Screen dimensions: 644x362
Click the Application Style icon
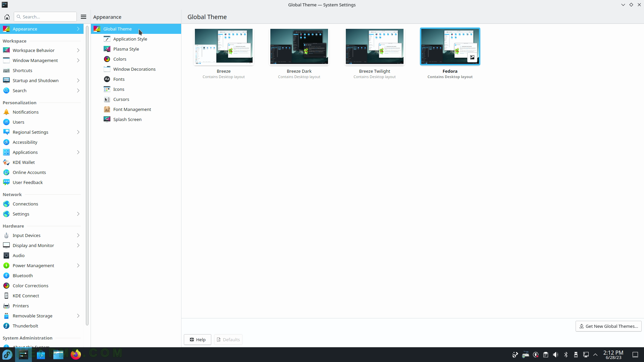coord(107,39)
